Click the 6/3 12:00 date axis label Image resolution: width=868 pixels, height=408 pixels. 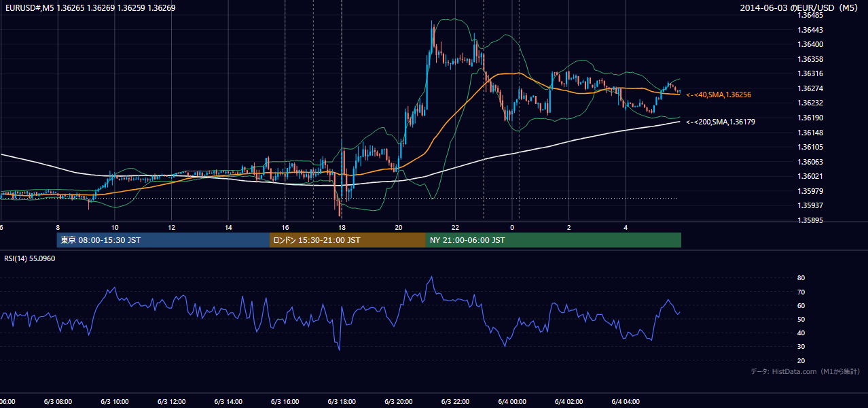click(x=171, y=402)
